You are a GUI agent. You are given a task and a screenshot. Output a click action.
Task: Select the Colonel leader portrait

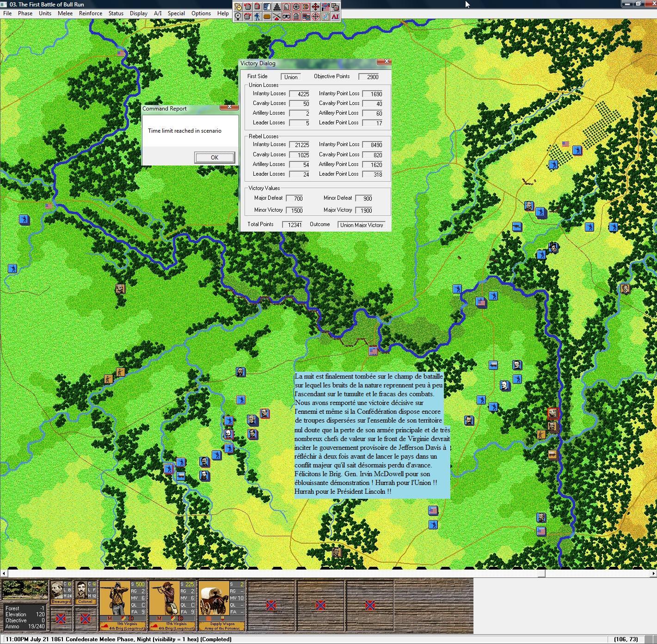86,593
